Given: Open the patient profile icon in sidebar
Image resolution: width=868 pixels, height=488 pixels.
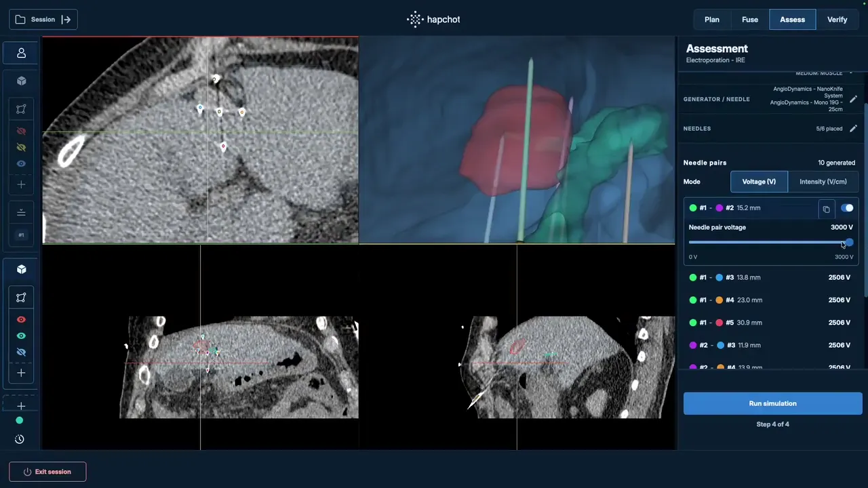Looking at the screenshot, I should (x=21, y=53).
